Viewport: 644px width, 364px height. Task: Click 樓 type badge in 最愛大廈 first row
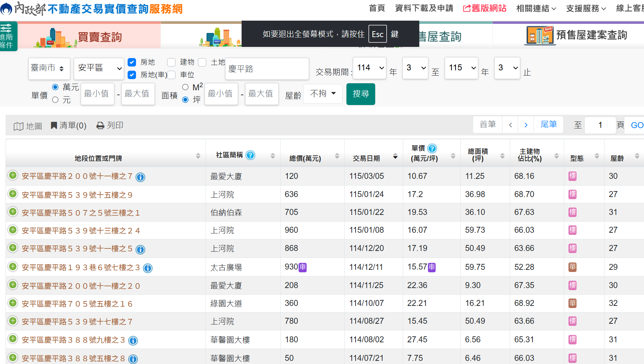click(x=572, y=176)
